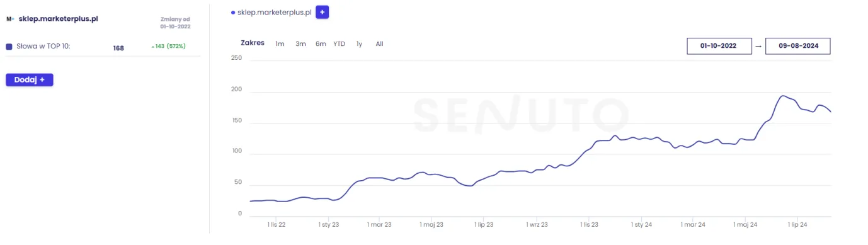This screenshot has height=245, width=868.
Task: Select the 1m range option
Action: pyautogui.click(x=280, y=44)
